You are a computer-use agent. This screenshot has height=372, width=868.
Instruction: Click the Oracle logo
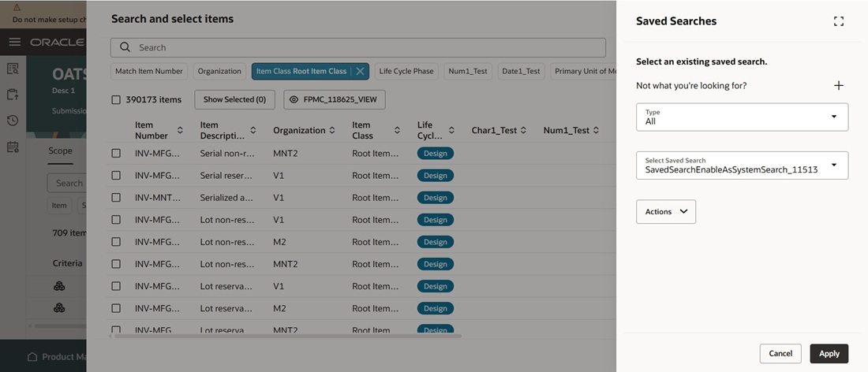[57, 42]
